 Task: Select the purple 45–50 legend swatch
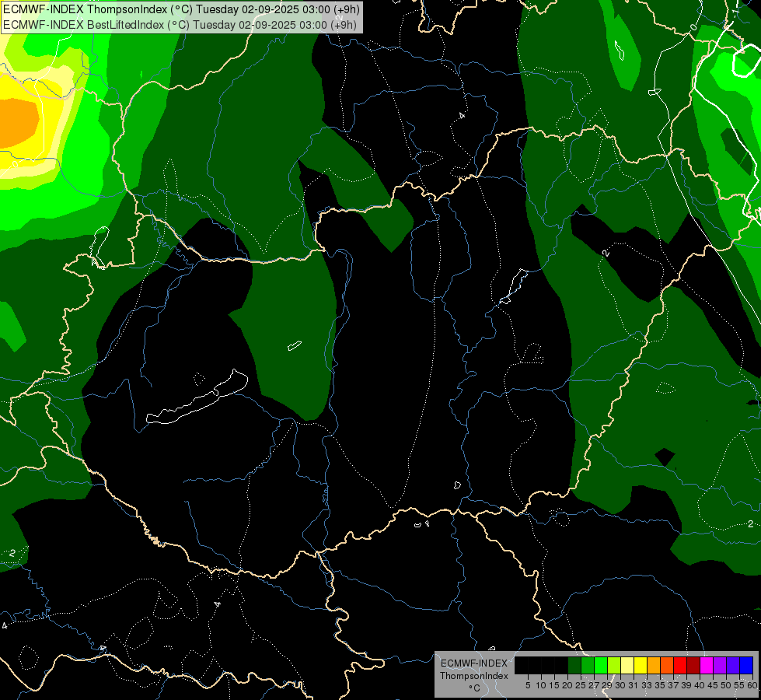coord(720,665)
